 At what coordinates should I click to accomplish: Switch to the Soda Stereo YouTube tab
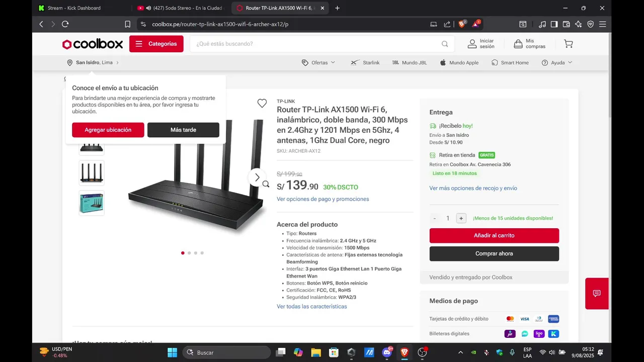click(x=181, y=8)
